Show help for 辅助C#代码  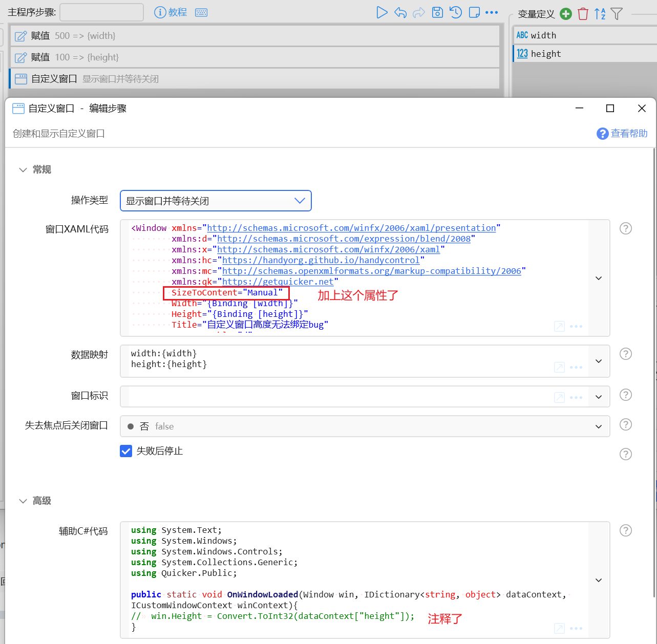(x=626, y=530)
